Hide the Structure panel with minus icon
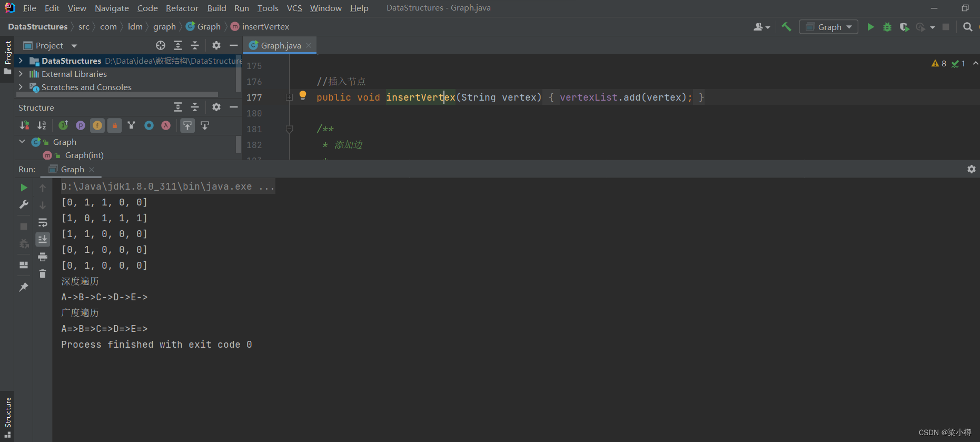Image resolution: width=980 pixels, height=442 pixels. pyautogui.click(x=234, y=107)
